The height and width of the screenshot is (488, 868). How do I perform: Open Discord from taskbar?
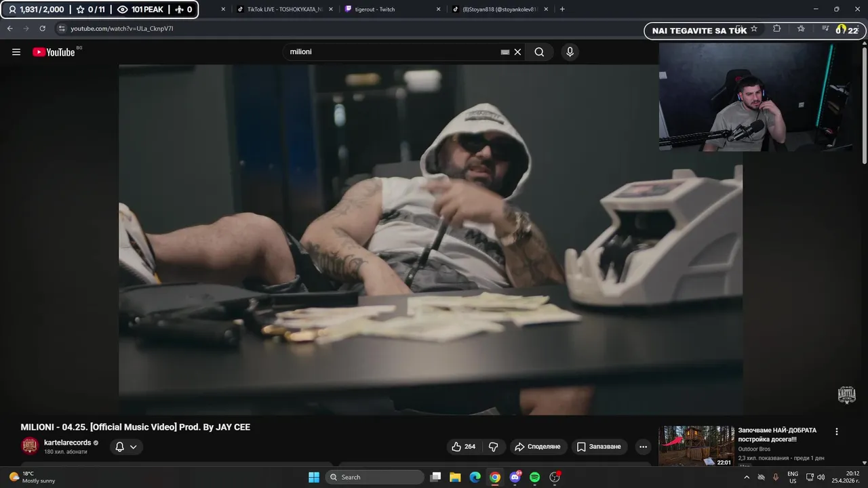[515, 477]
